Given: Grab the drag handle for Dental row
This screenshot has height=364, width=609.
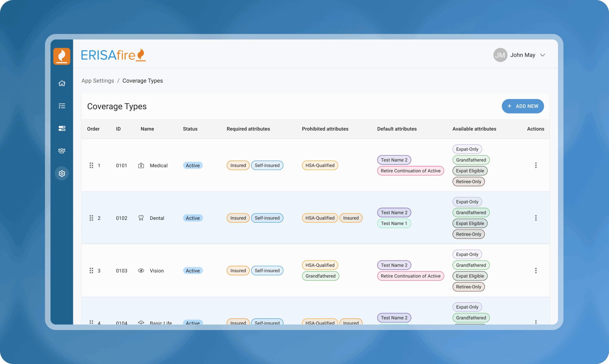Looking at the screenshot, I should (x=91, y=218).
